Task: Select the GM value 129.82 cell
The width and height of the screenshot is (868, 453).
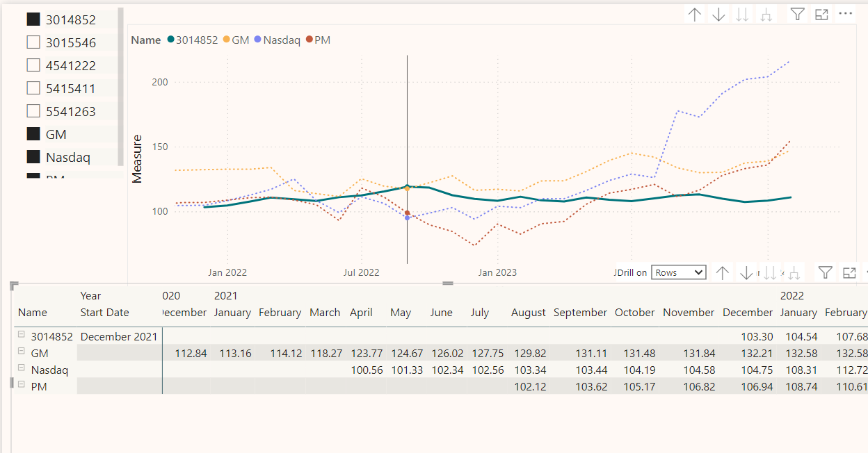Action: 530,353
